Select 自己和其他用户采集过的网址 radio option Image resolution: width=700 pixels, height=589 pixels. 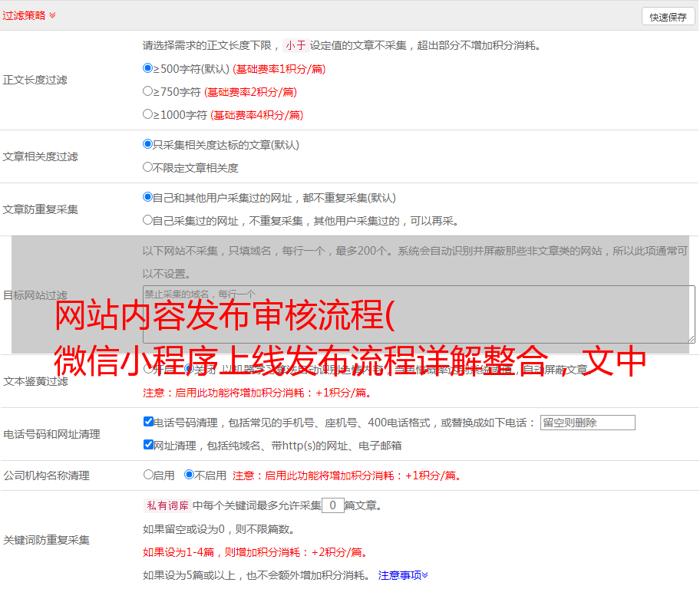coord(147,197)
